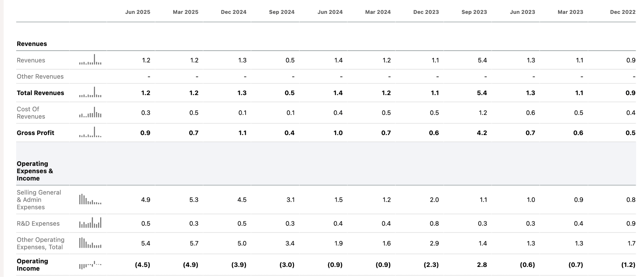Select the Dec 2022 column header
This screenshot has width=644, height=277.
622,12
